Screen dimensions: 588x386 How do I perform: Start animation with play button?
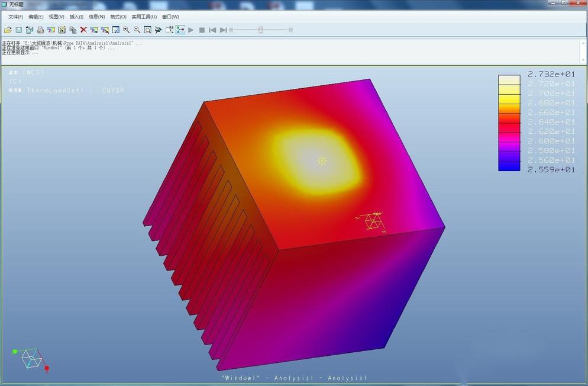[x=191, y=30]
